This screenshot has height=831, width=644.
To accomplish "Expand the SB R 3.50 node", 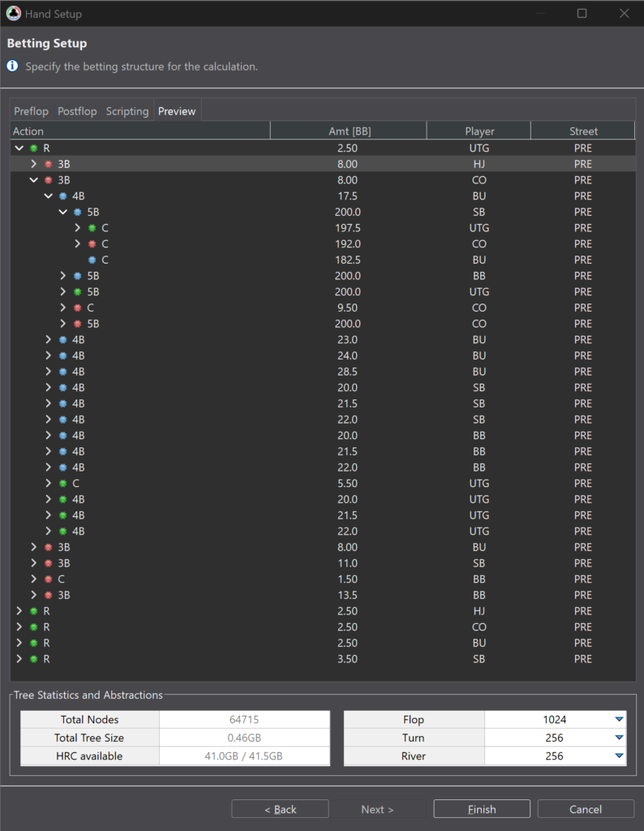I will (19, 659).
